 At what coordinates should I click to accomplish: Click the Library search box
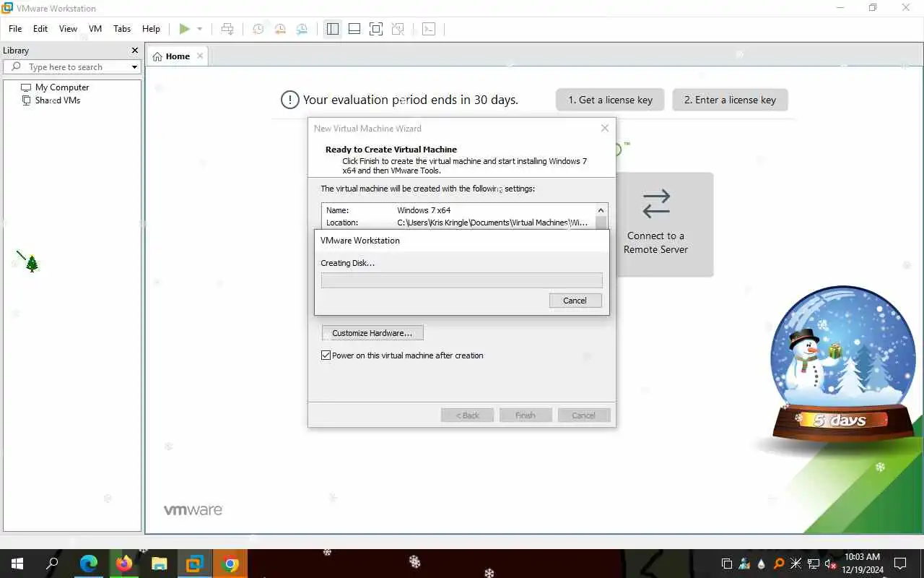(72, 66)
